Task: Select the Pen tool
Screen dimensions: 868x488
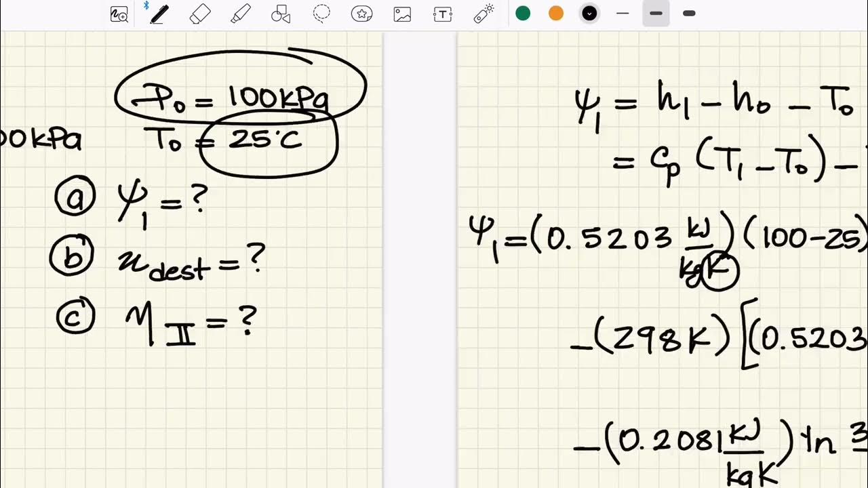Action: [x=159, y=14]
